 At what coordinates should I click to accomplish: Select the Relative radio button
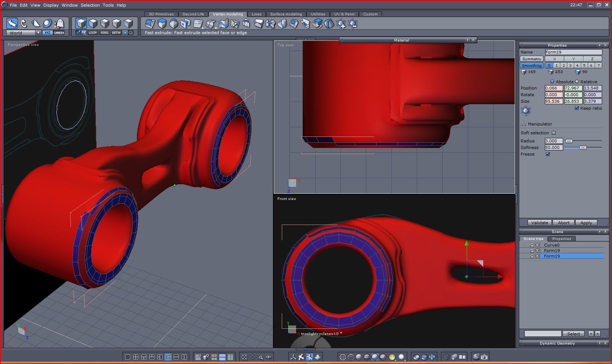tap(577, 81)
